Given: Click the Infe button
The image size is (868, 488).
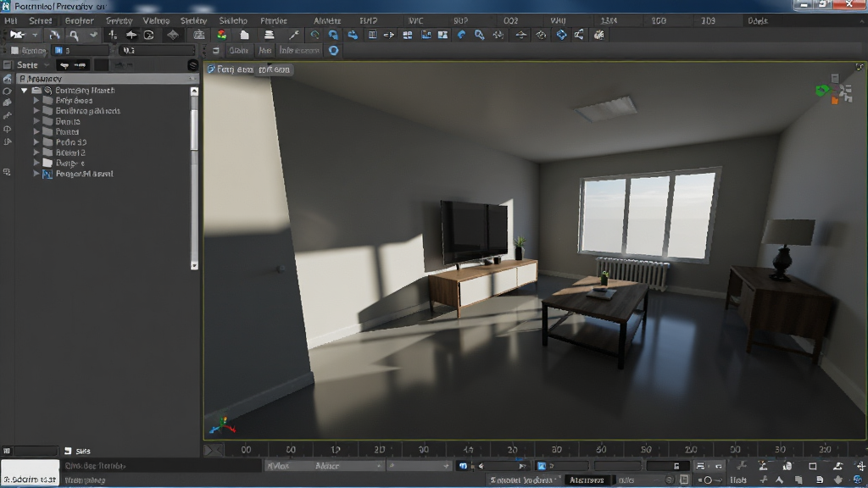Looking at the screenshot, I should pyautogui.click(x=299, y=50).
